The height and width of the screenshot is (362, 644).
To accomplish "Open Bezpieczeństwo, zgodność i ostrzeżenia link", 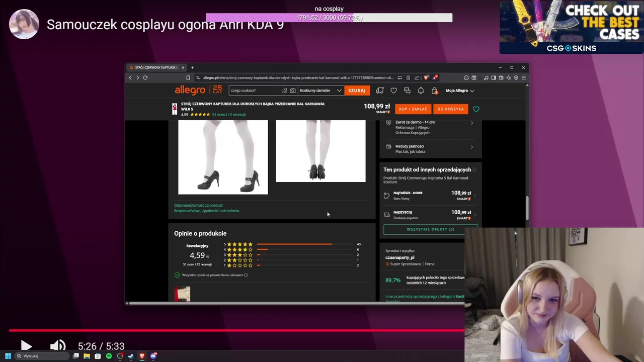I will click(x=206, y=211).
